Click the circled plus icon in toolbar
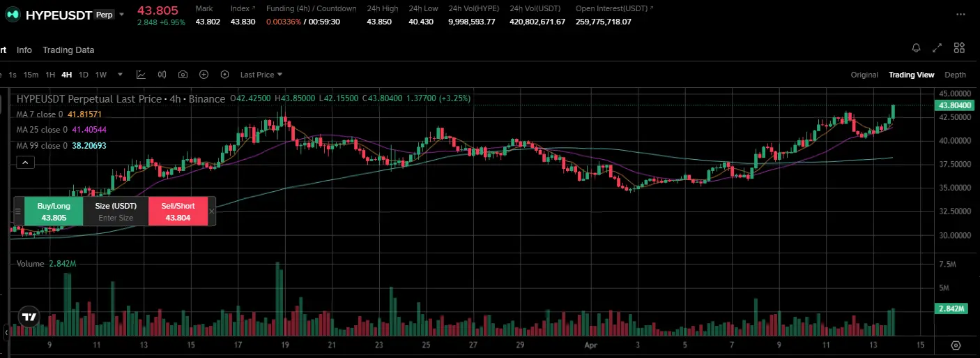This screenshot has height=358, width=980. [x=204, y=75]
